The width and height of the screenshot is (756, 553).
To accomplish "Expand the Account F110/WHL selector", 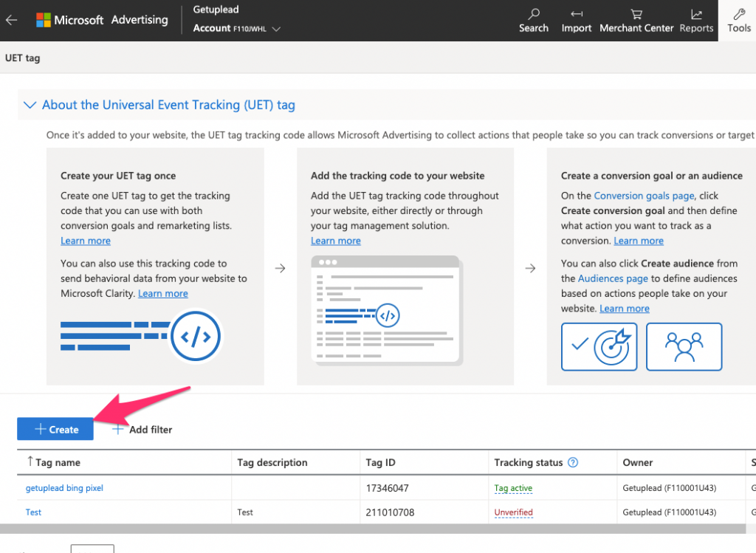I will (236, 29).
